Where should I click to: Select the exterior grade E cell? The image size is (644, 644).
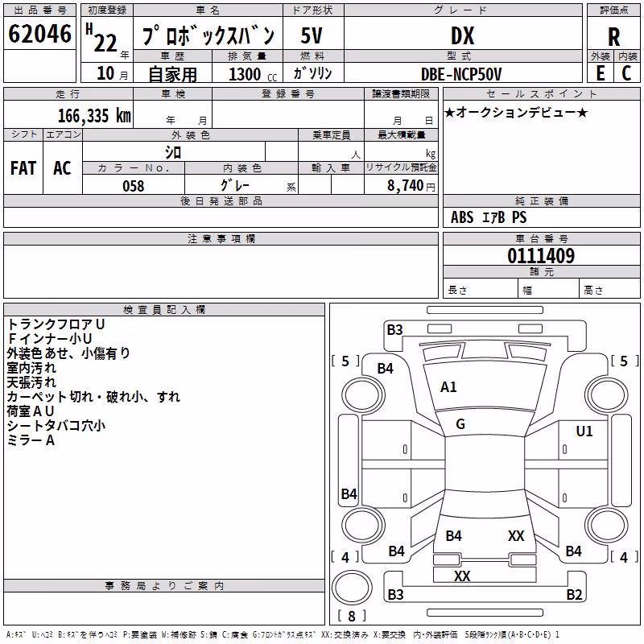pos(601,73)
